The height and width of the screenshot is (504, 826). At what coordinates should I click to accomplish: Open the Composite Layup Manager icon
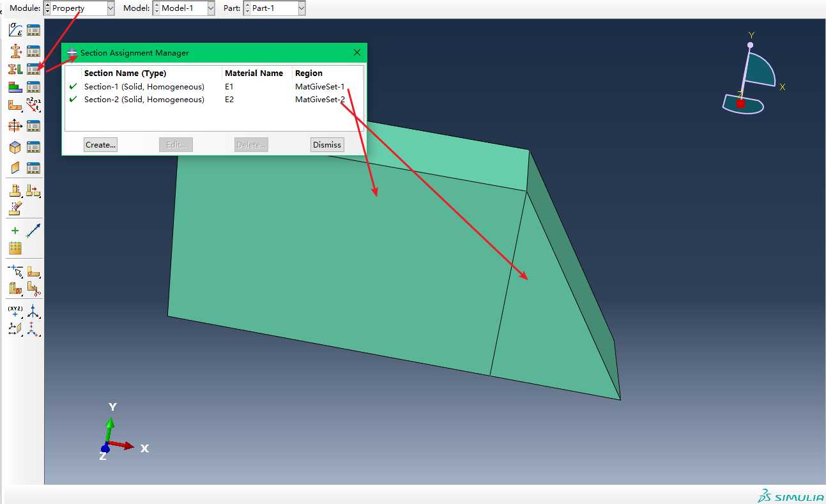click(x=34, y=87)
